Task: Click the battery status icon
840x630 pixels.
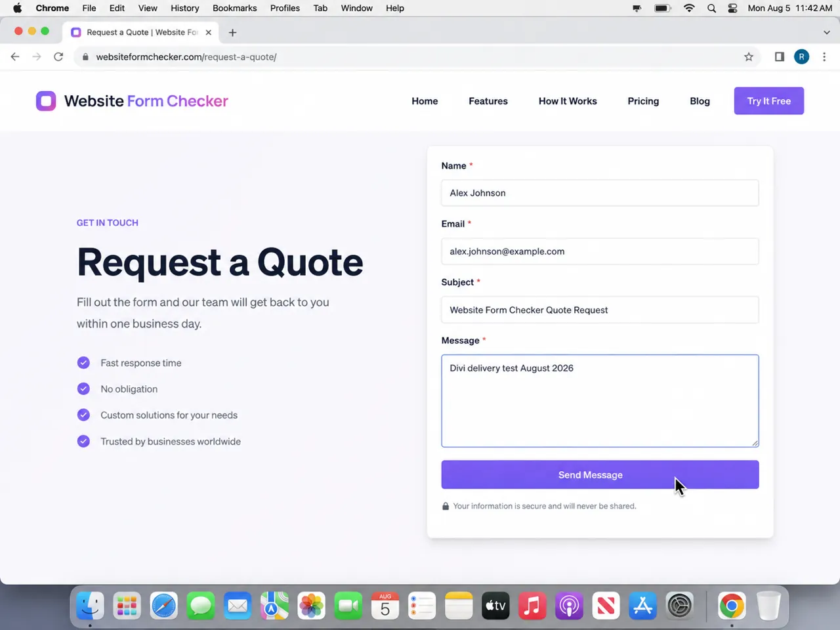Action: 663,9
